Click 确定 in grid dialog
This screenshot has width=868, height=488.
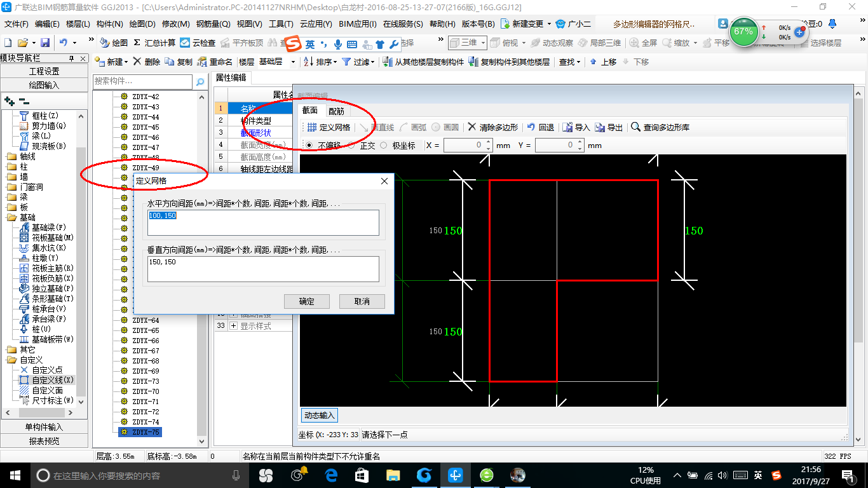[307, 301]
